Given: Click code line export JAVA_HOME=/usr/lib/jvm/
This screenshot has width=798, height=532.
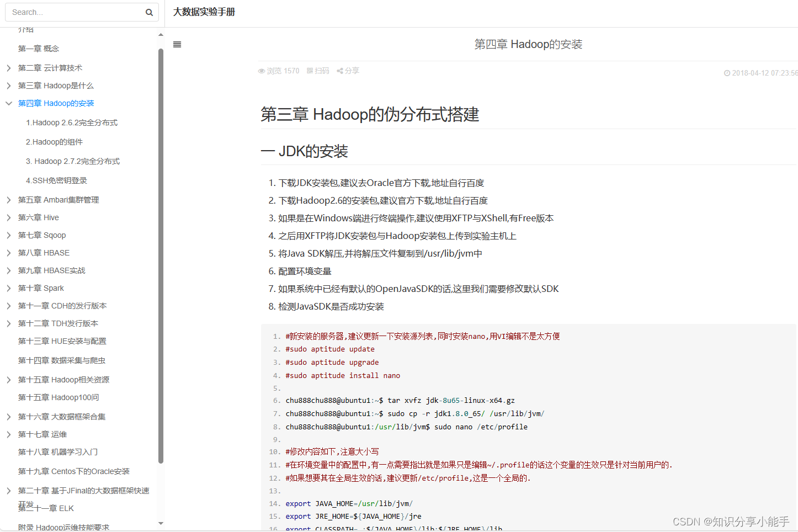Looking at the screenshot, I should [349, 504].
